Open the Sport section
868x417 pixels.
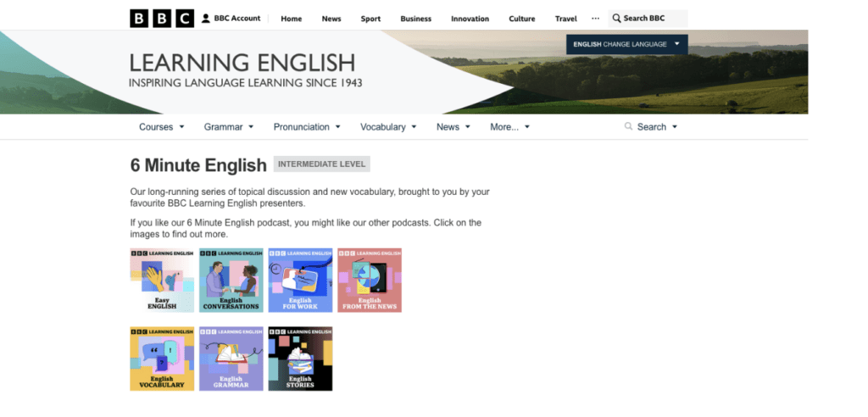[x=370, y=19]
